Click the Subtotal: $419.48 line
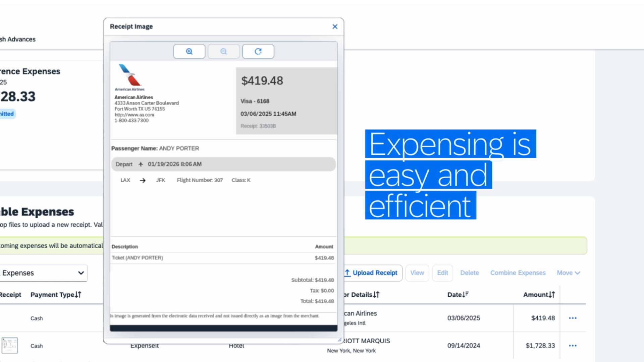 [x=312, y=280]
